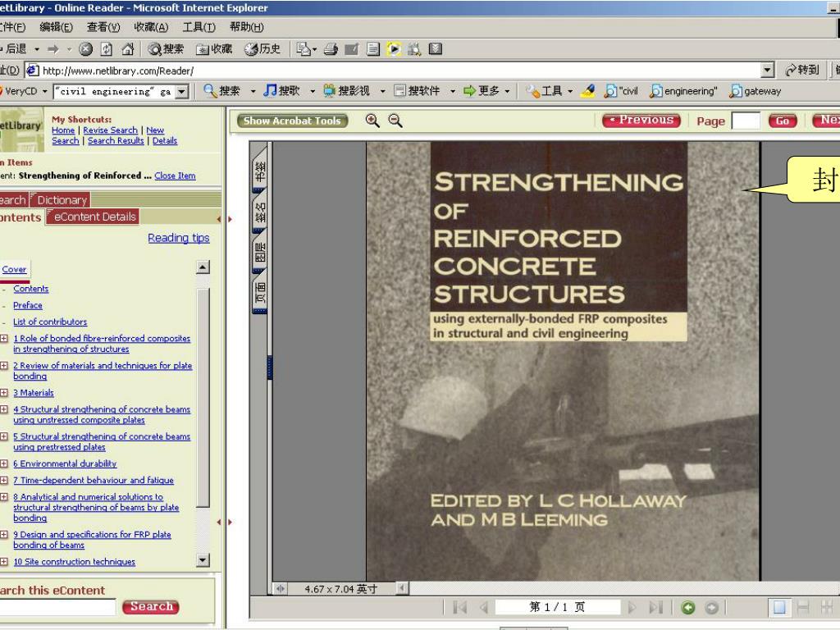840x630 pixels.
Task: Expand chapter 2 Review of materials
Action: 4,366
